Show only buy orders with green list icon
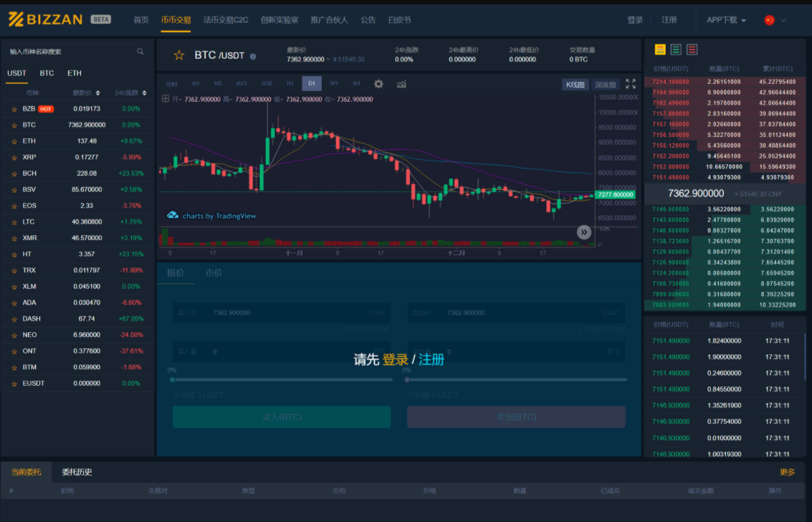Image resolution: width=812 pixels, height=522 pixels. [x=674, y=49]
